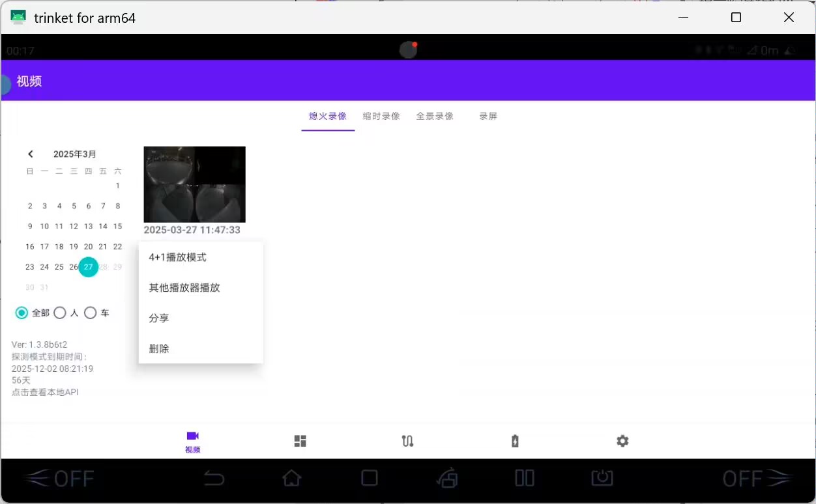Go to previous month in calendar
This screenshot has width=816, height=504.
[x=31, y=154]
